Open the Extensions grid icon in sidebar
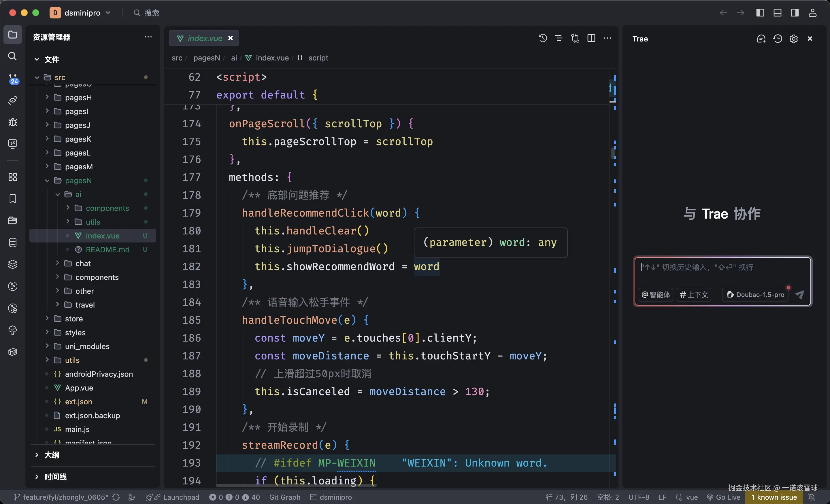 pos(12,177)
